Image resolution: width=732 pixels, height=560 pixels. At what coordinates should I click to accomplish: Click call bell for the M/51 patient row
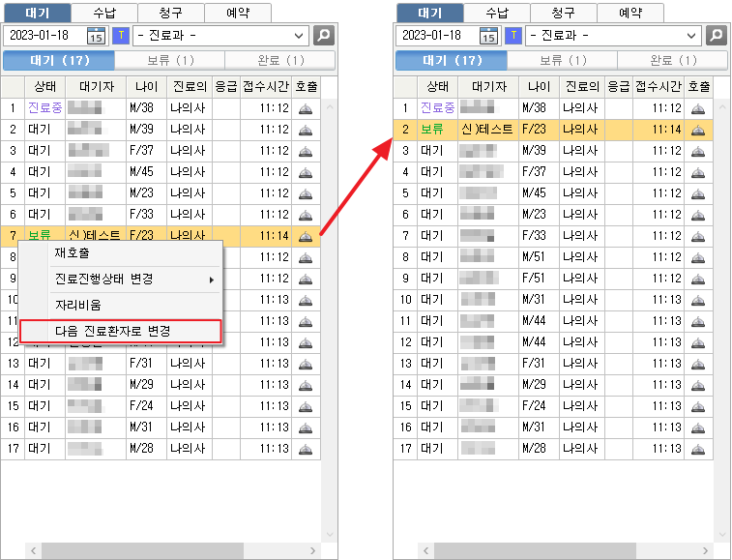[x=698, y=257]
